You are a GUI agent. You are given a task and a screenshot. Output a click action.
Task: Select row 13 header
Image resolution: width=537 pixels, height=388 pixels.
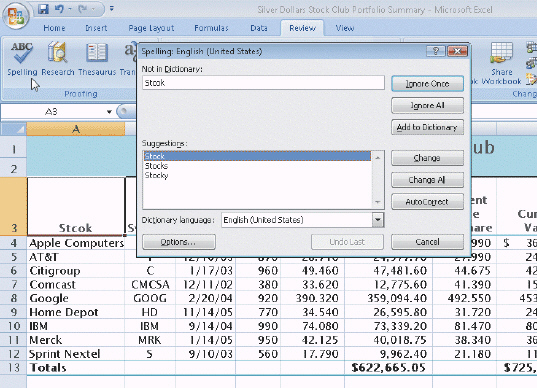pos(13,368)
